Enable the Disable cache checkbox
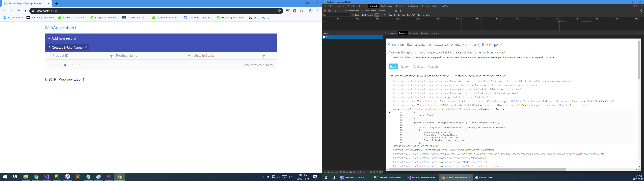 (x=362, y=11)
